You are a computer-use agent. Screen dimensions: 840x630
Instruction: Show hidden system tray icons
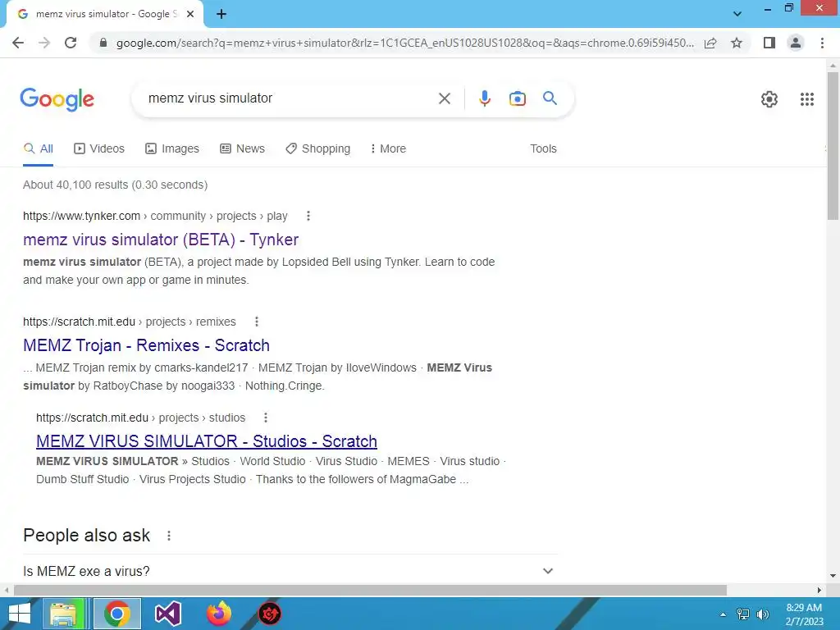724,614
